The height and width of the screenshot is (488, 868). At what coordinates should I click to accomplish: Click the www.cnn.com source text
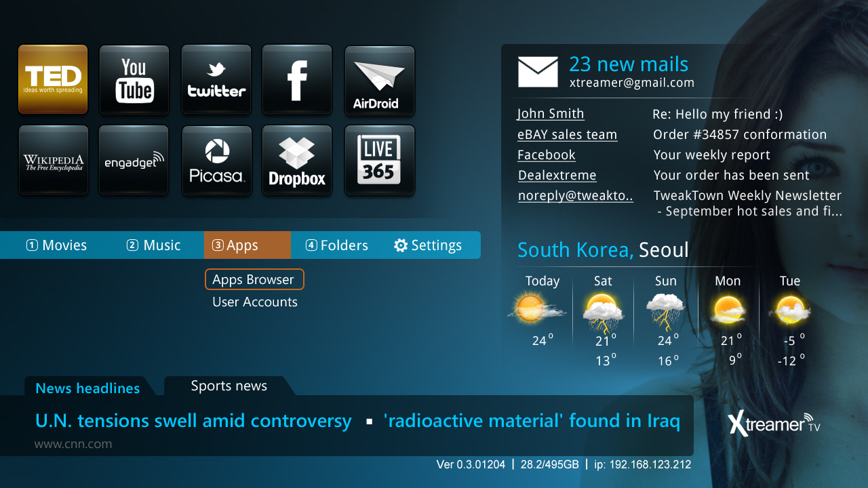click(x=73, y=445)
